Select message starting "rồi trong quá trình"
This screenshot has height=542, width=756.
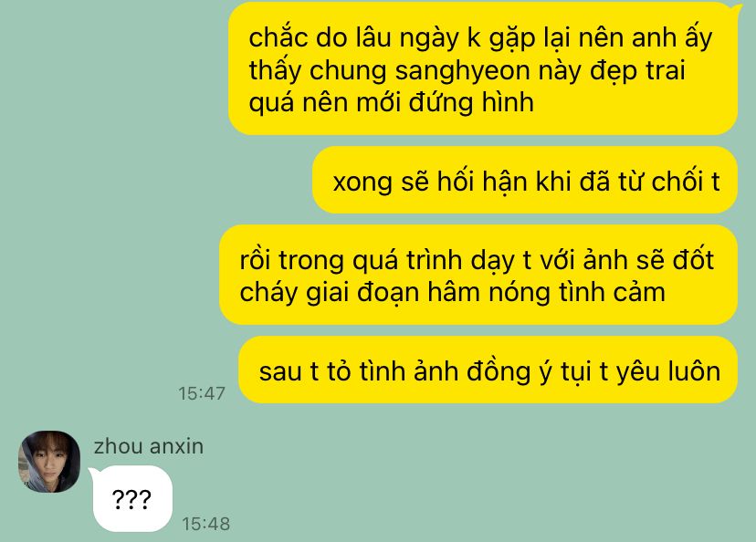click(478, 275)
